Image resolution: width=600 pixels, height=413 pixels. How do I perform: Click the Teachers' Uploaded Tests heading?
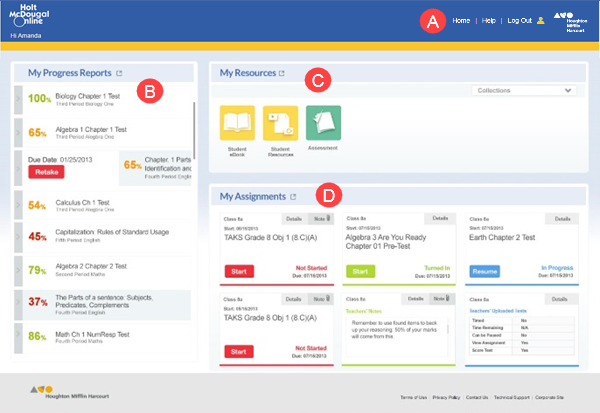pyautogui.click(x=498, y=311)
